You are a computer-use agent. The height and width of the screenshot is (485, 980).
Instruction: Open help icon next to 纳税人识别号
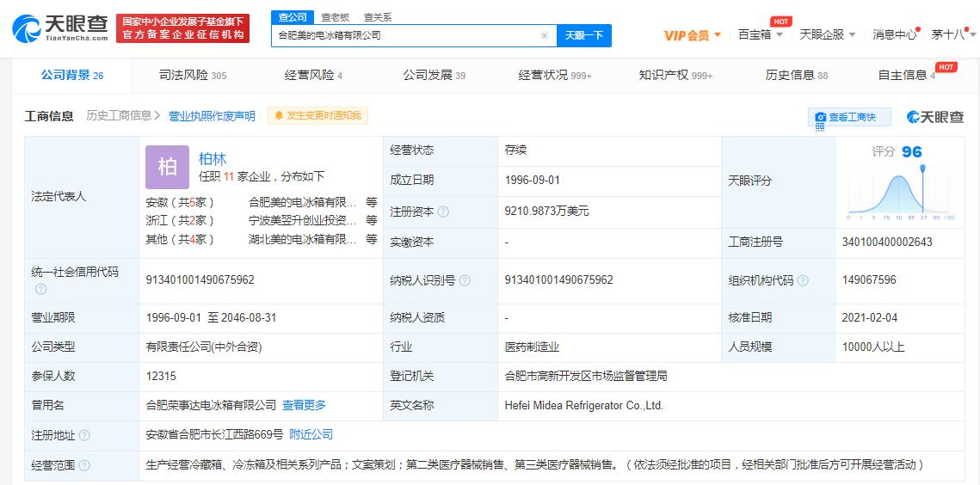point(465,280)
